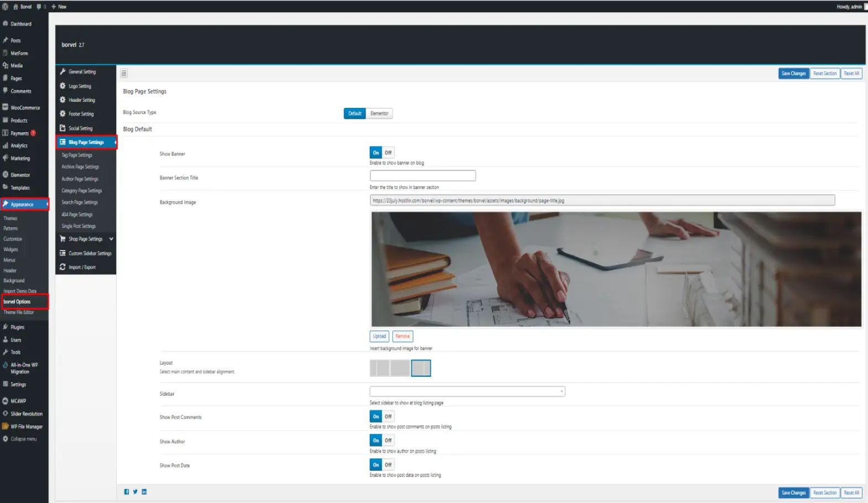Turn off the Show Banner toggle
This screenshot has width=868, height=503.
tap(388, 153)
